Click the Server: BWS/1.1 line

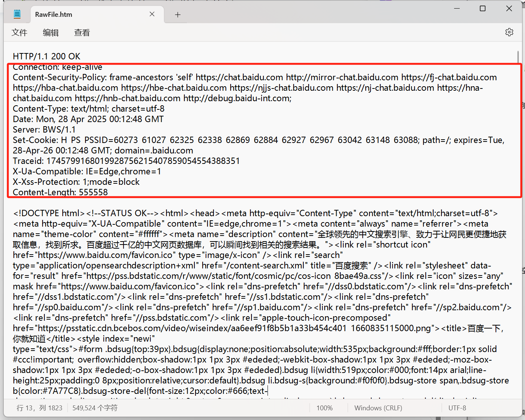click(44, 130)
